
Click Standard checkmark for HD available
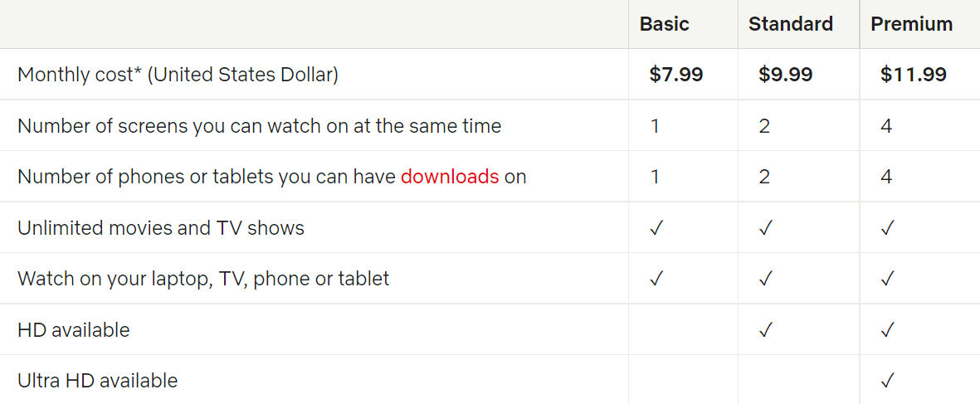point(765,330)
